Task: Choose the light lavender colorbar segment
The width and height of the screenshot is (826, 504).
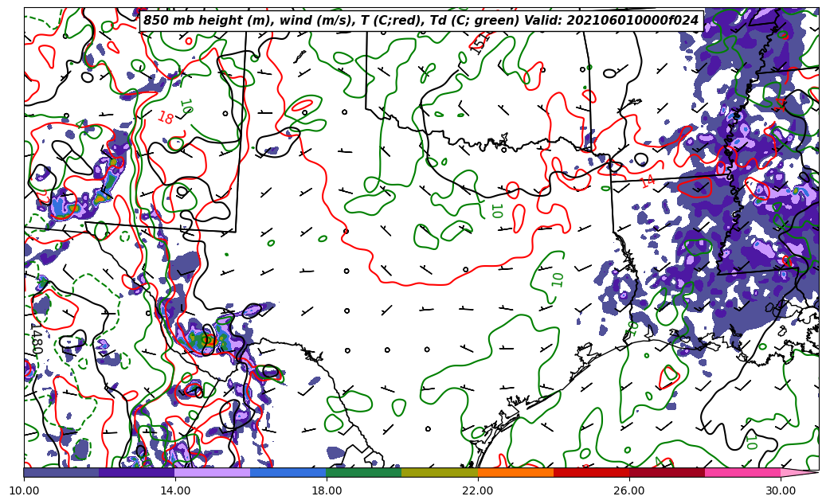Action: pyautogui.click(x=212, y=472)
